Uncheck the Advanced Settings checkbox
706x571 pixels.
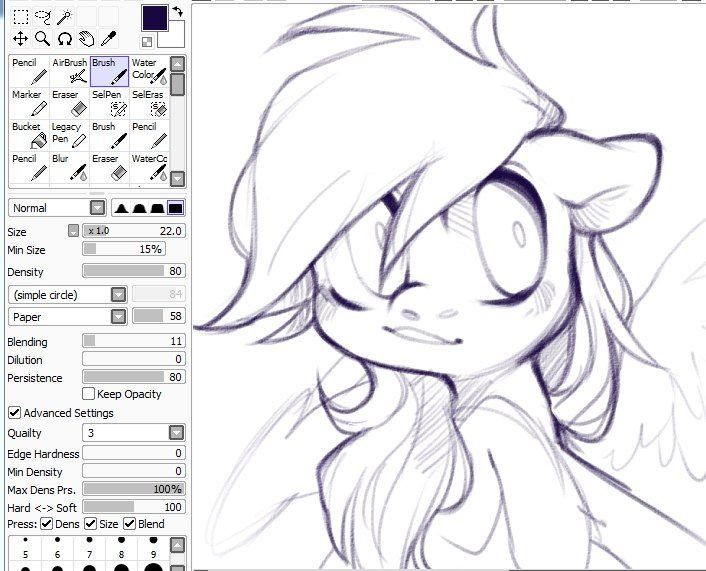pos(14,412)
